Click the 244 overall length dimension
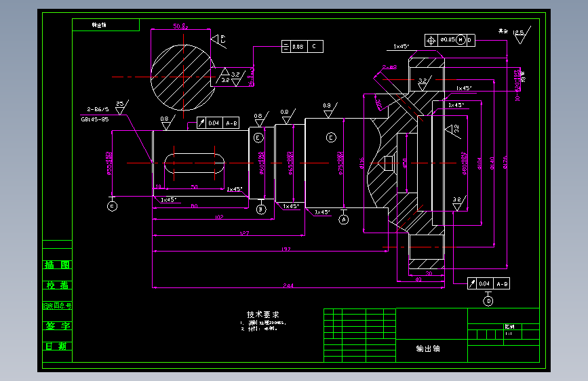Viewport: 588px width, 381px height. (288, 285)
